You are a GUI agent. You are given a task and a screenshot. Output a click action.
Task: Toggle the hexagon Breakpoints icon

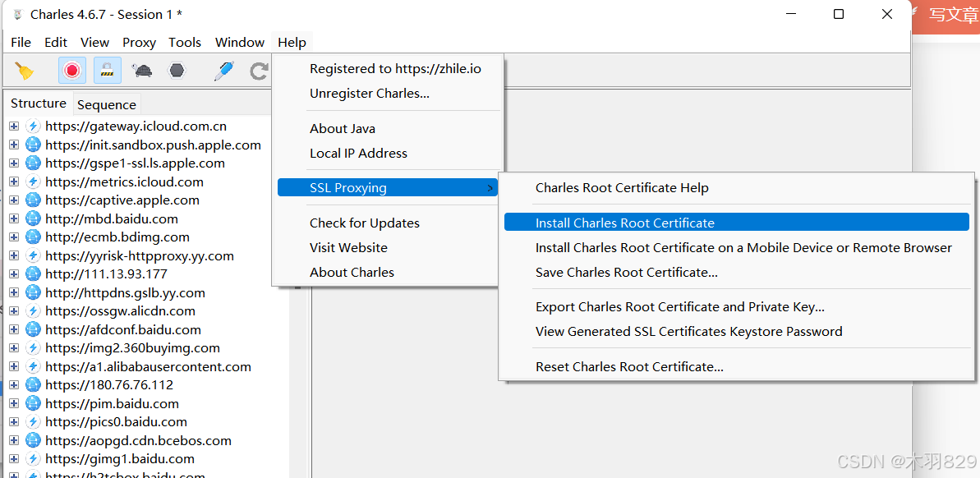[177, 71]
